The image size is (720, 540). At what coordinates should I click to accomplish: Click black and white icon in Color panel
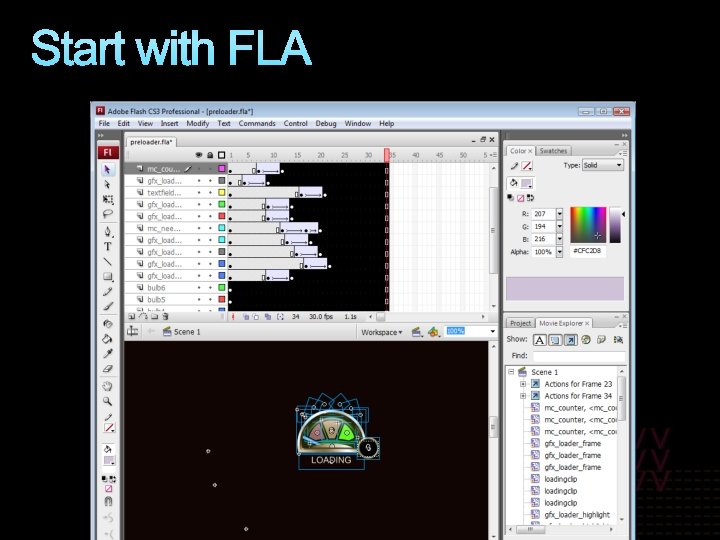click(511, 198)
